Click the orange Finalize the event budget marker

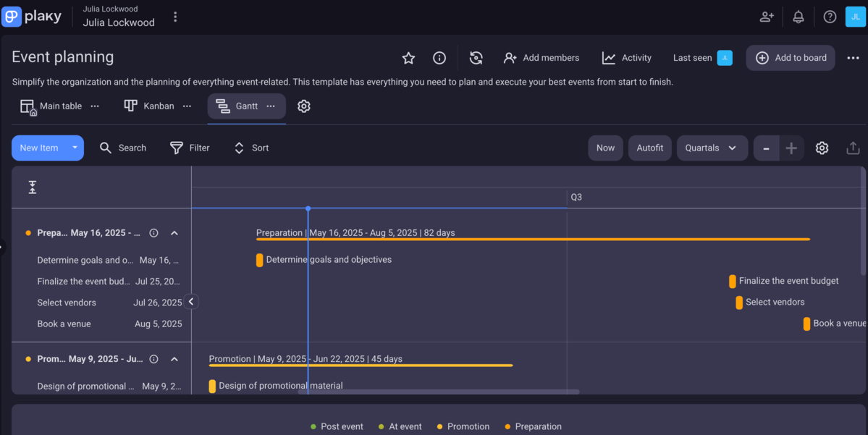point(733,281)
